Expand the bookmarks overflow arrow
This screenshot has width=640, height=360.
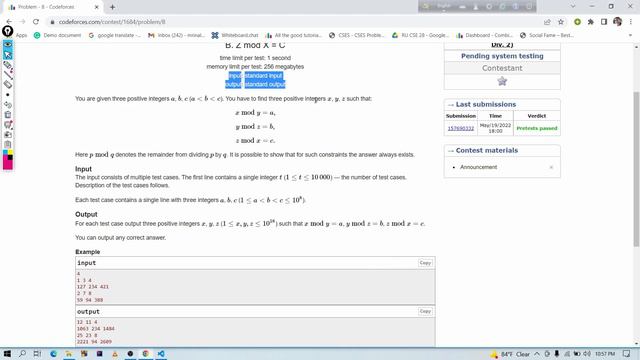630,36
